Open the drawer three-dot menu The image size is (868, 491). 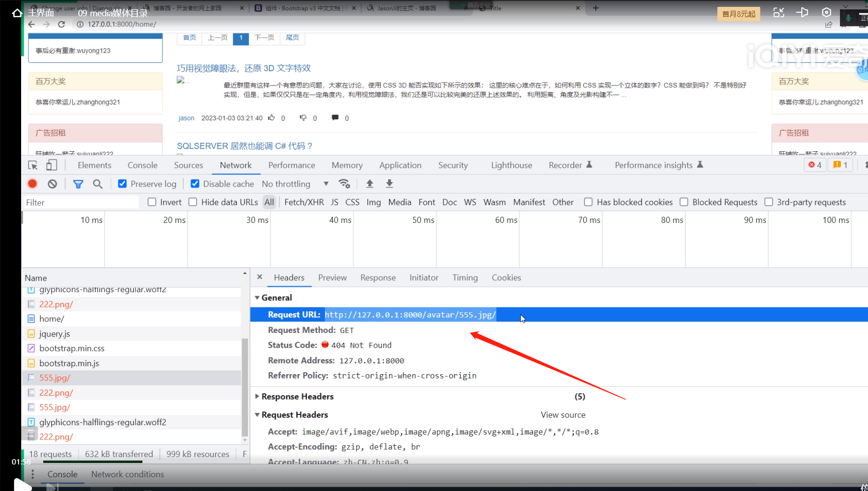point(32,474)
